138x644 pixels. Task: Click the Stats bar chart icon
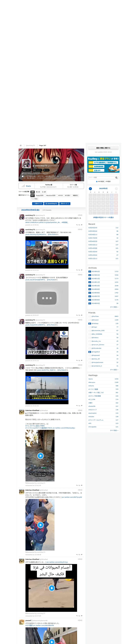pyautogui.click(x=23, y=186)
